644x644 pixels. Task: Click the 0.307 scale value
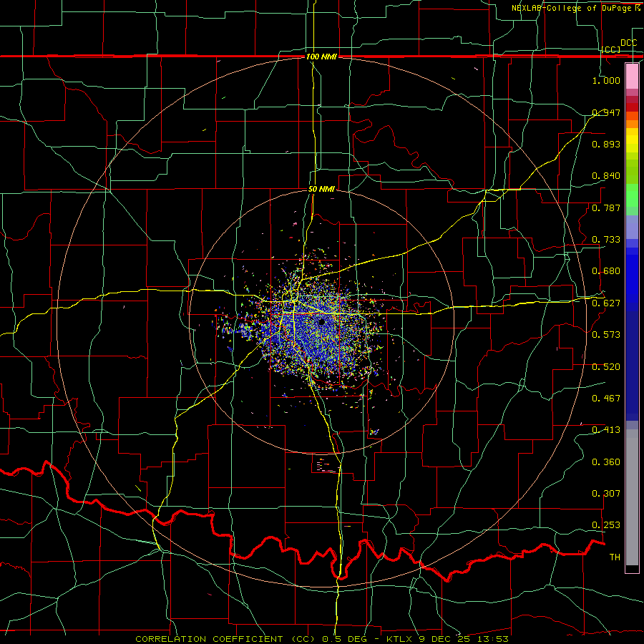606,494
